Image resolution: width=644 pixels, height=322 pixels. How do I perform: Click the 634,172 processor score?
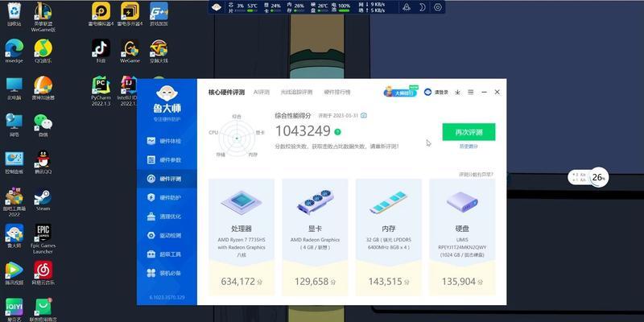click(x=237, y=282)
